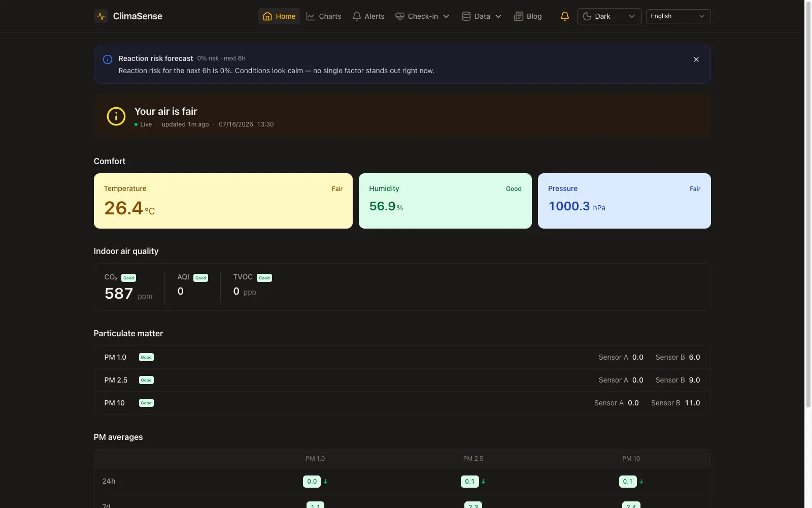The image size is (812, 508).
Task: Open the English language dropdown
Action: 678,16
